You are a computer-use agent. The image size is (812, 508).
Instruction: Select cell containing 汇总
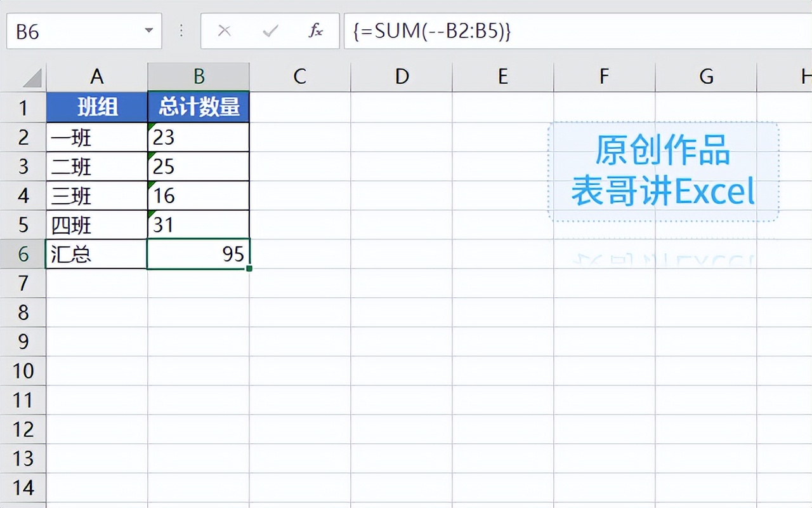(97, 254)
